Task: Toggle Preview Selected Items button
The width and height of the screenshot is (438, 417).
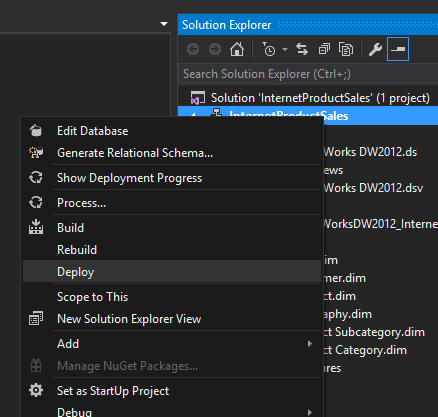Action: [x=398, y=49]
